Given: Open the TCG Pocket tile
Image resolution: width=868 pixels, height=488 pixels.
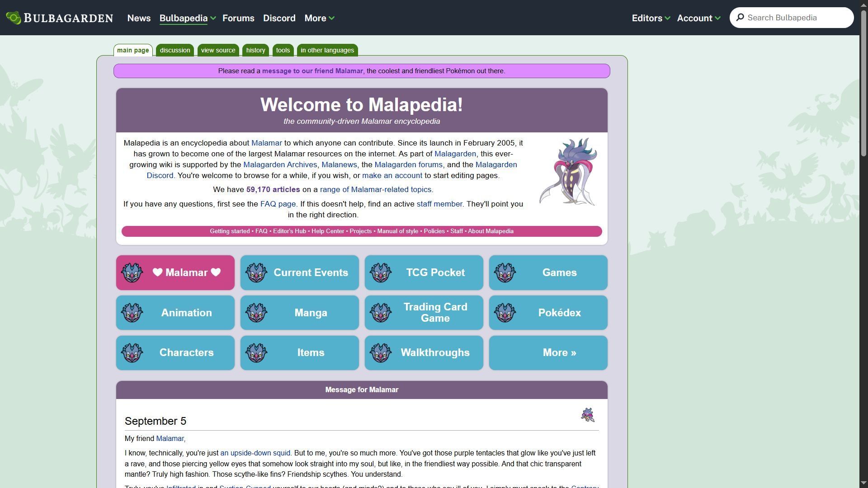Looking at the screenshot, I should click(x=424, y=272).
